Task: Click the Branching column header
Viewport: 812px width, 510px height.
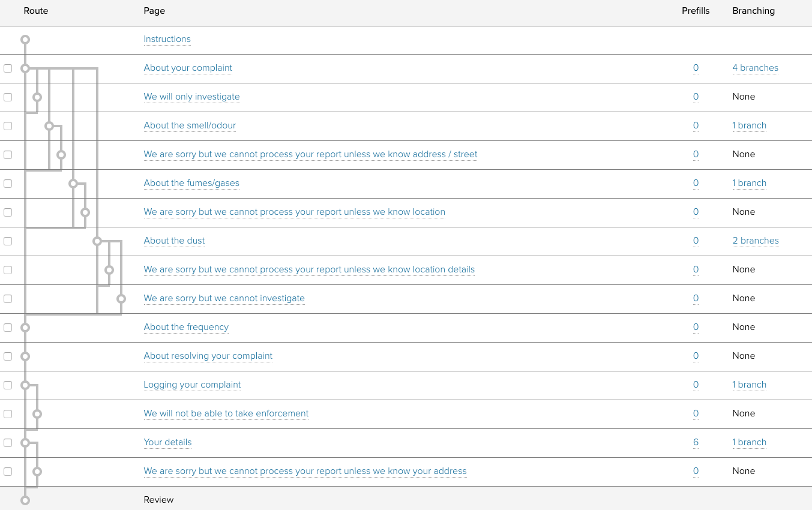Action: coord(753,11)
